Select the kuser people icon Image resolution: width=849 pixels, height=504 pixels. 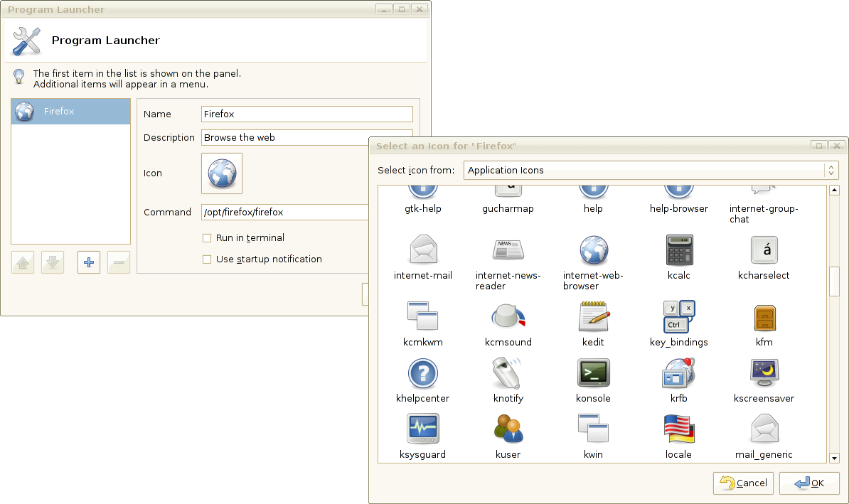[x=508, y=429]
